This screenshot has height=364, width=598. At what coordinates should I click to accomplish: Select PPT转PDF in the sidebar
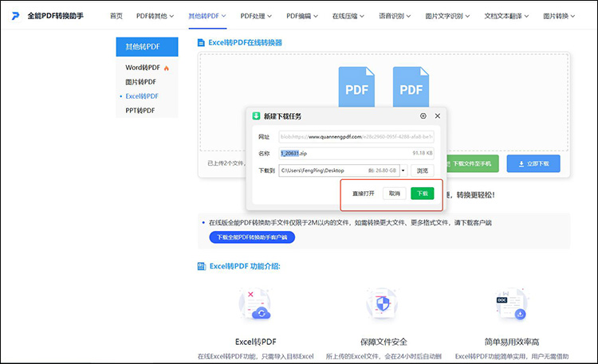coord(140,110)
